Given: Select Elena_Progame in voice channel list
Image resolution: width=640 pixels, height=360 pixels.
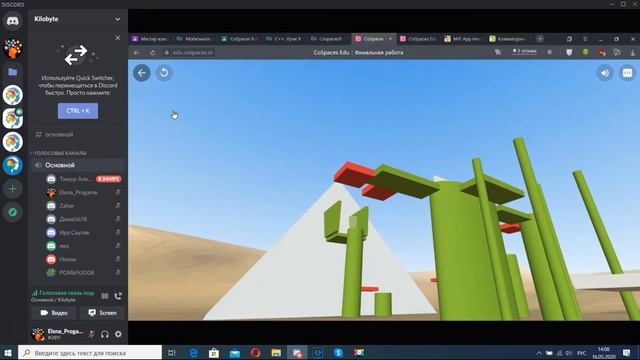Looking at the screenshot, I should (84, 192).
